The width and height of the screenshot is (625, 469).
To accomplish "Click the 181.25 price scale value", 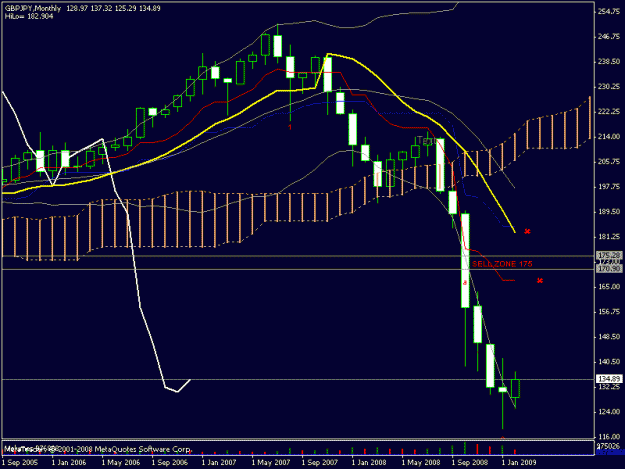I will coord(609,237).
